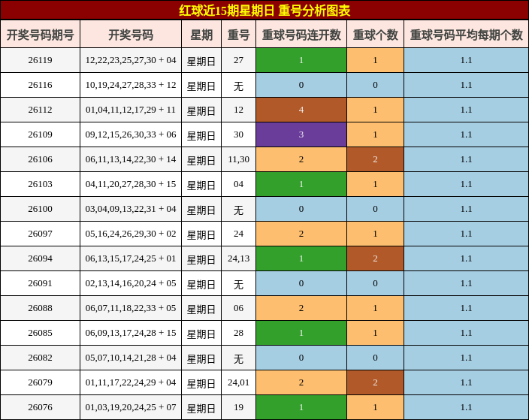Screen dimensions: 529x420
Task: Click the blue 连开数 cell showing 0 in row 26100
Action: tap(301, 209)
